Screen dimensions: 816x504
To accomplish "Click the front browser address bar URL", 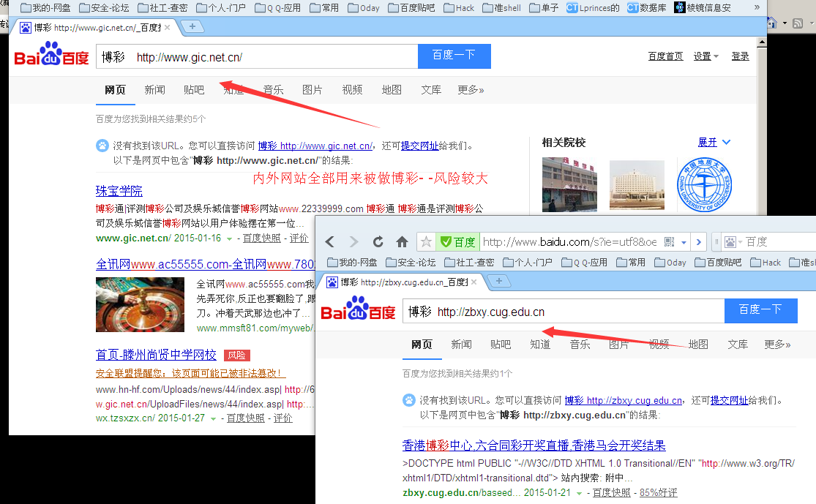I will (x=570, y=242).
